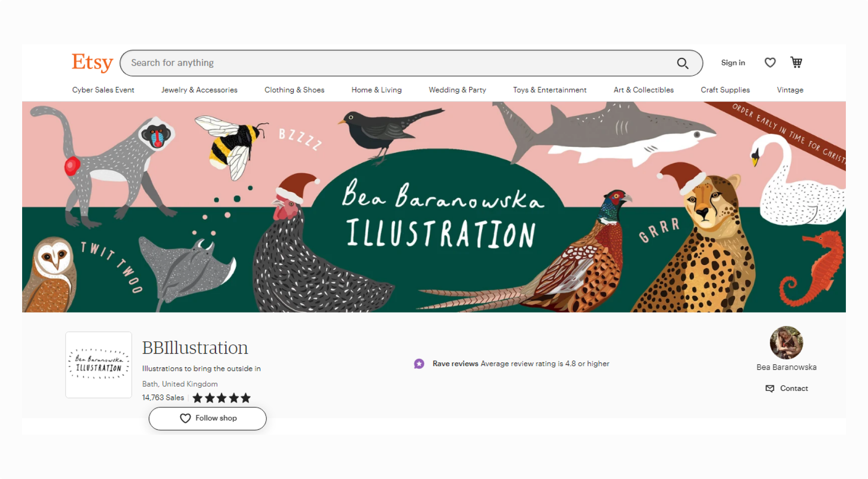Click the heart icon in Follow shop
Image resolution: width=868 pixels, height=479 pixels.
click(x=185, y=418)
